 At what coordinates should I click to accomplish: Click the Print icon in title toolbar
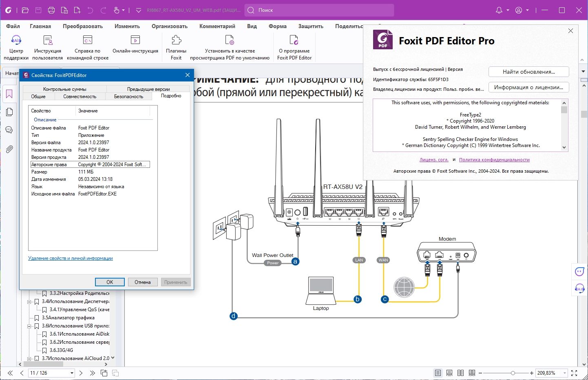(x=51, y=10)
